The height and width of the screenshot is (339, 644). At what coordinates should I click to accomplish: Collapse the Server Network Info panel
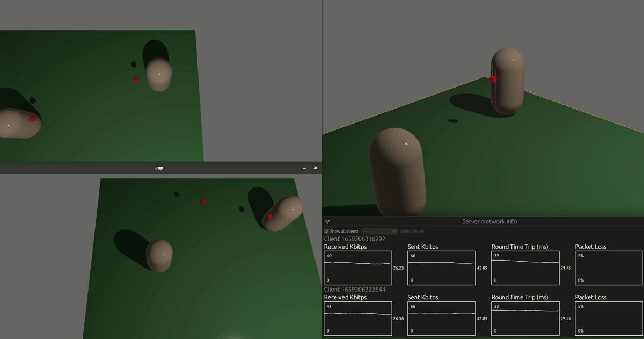[x=327, y=221]
